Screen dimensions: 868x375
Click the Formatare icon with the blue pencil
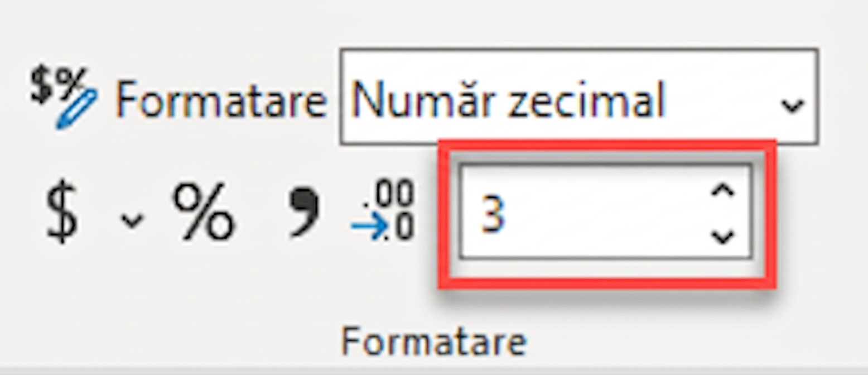pyautogui.click(x=63, y=98)
